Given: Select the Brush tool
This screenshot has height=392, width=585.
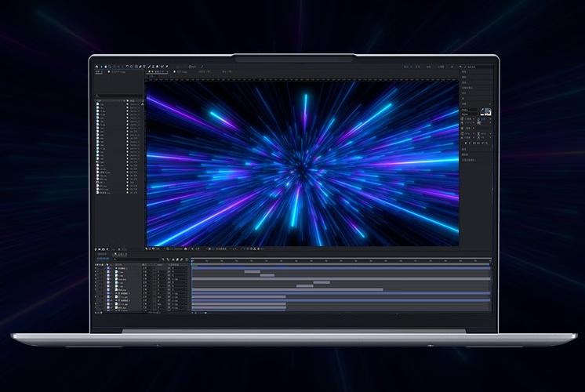Looking at the screenshot, I should (x=149, y=67).
